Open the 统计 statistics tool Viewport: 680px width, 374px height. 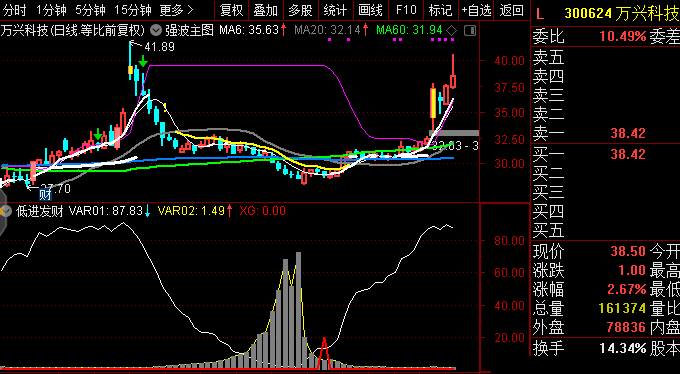coord(336,10)
